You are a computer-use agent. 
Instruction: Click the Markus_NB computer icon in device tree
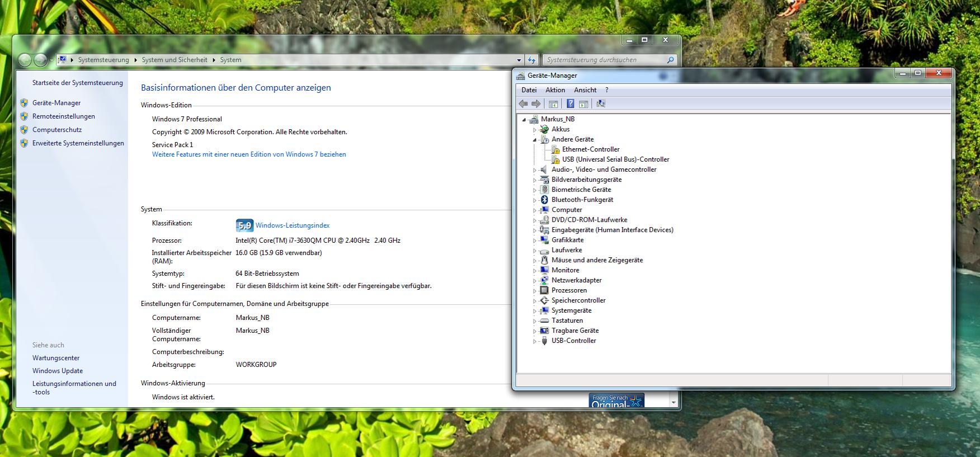pyautogui.click(x=534, y=119)
